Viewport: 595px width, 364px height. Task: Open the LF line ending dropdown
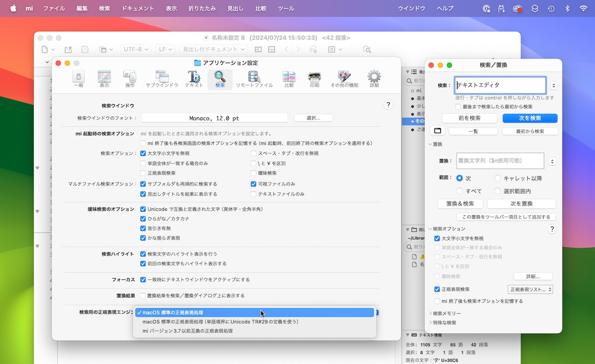coord(165,49)
